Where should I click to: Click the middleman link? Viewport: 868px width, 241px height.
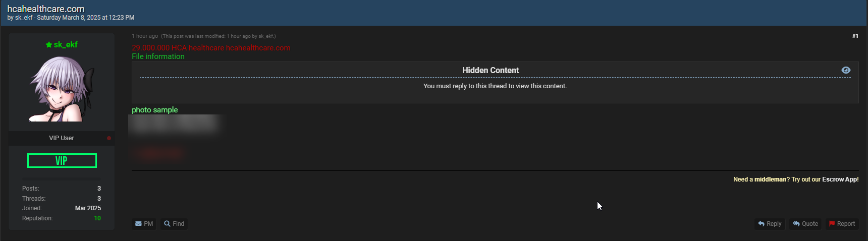(770, 179)
